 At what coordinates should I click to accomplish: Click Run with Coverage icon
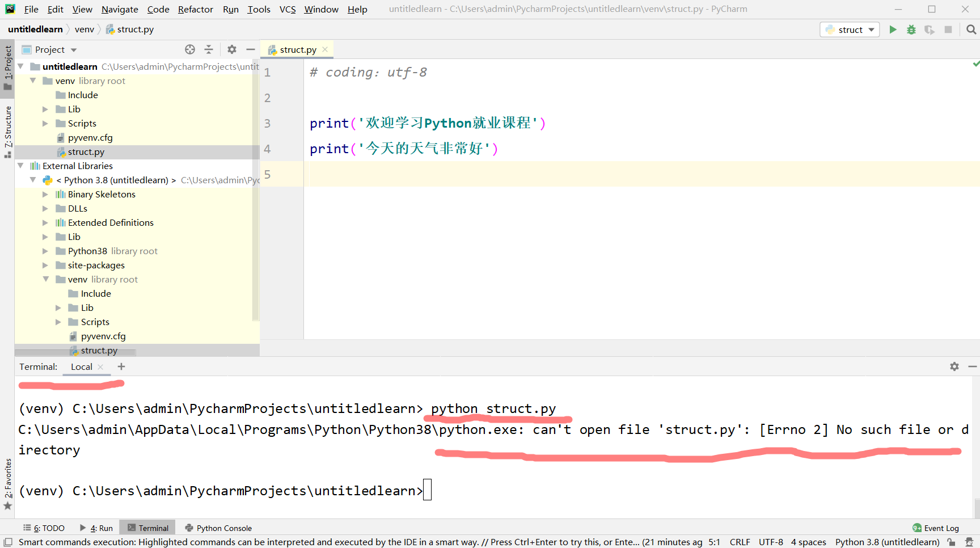tap(930, 29)
